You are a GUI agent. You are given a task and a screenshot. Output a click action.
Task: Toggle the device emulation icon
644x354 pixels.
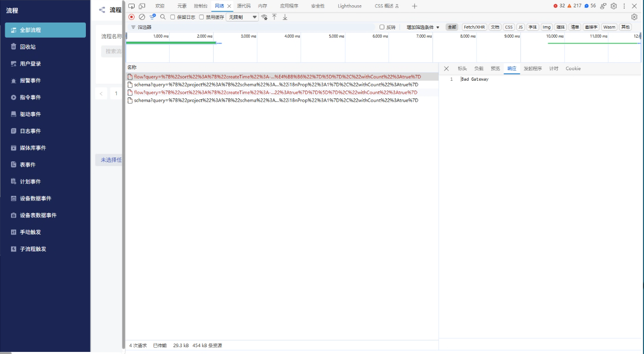142,6
